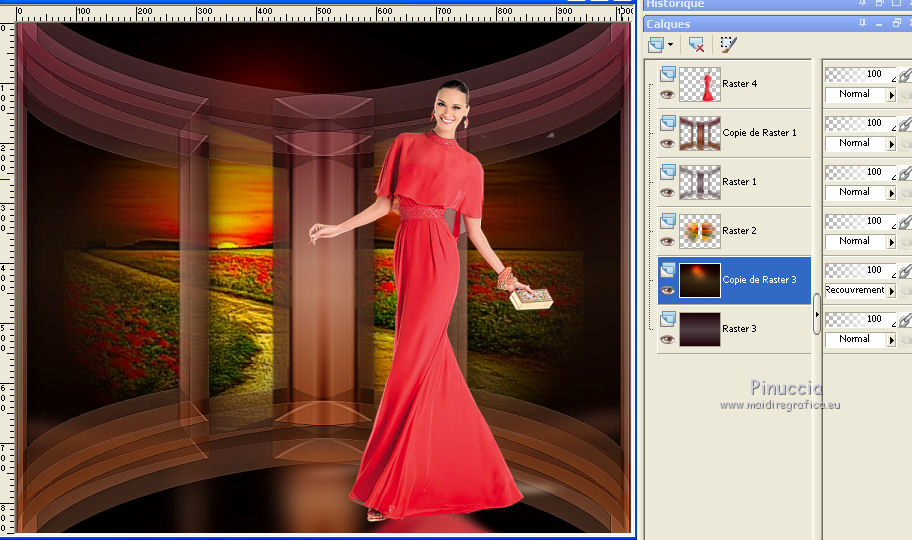912x540 pixels.
Task: Click the Copie de Raster 1 frame thumbnail
Action: [x=700, y=133]
